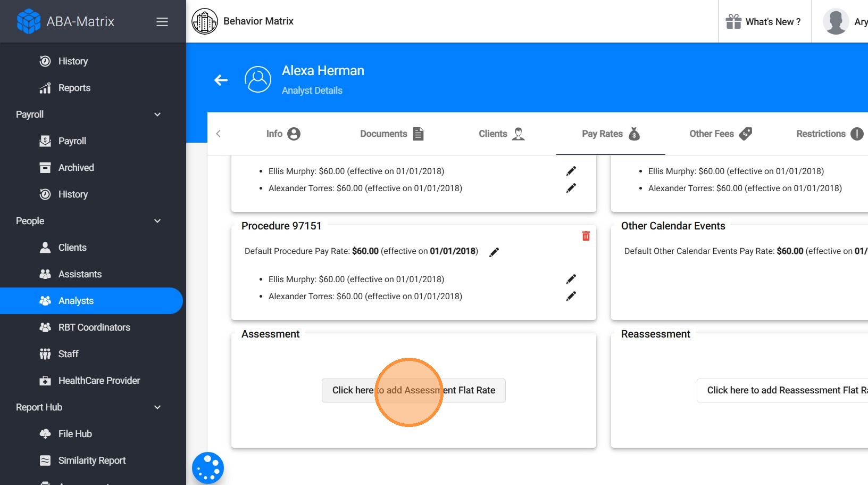Click the tab strip left chevron
This screenshot has height=485, width=868.
(x=218, y=134)
